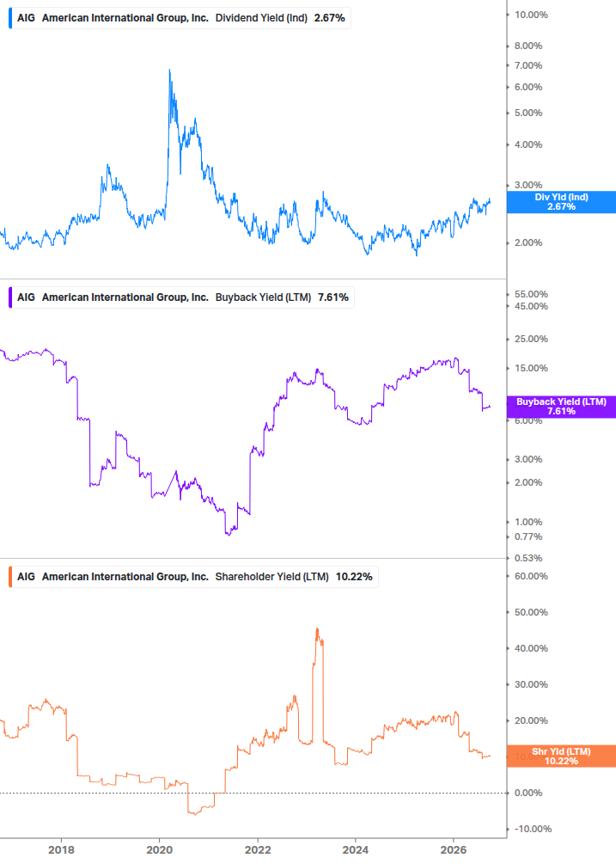This screenshot has width=616, height=864.
Task: Click the blue color bar of Dividend Yield legend
Action: point(10,18)
